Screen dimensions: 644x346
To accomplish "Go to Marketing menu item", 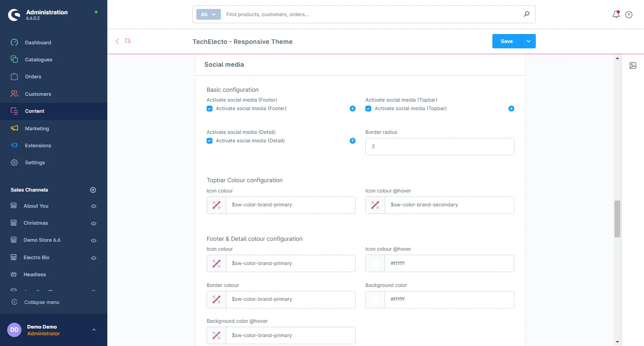I will [37, 128].
